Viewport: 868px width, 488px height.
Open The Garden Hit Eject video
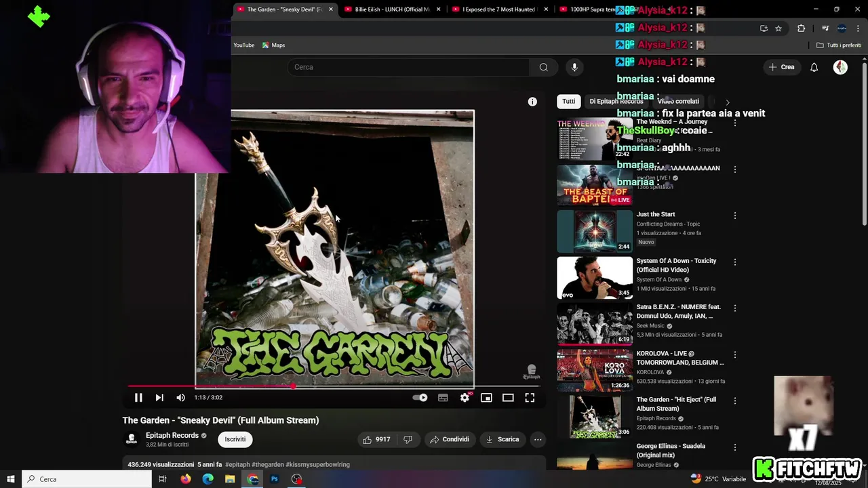(676, 404)
